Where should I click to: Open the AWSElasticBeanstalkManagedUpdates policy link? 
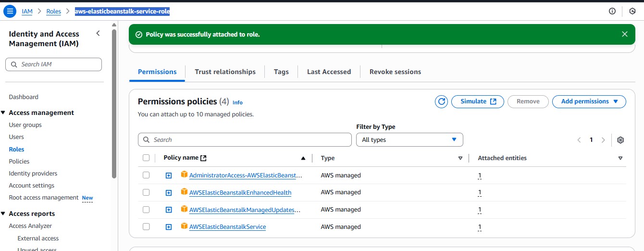tap(245, 210)
